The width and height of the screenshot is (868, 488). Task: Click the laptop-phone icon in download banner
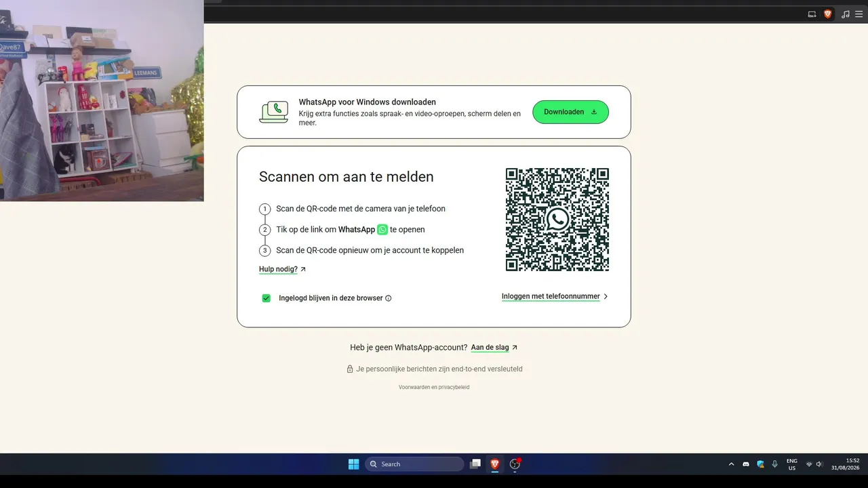pyautogui.click(x=274, y=112)
